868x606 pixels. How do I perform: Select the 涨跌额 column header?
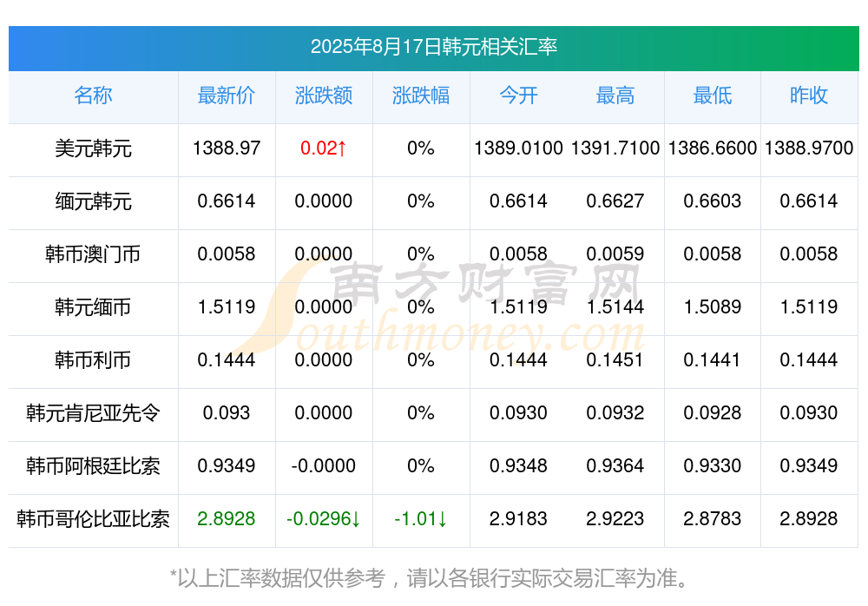pos(324,96)
